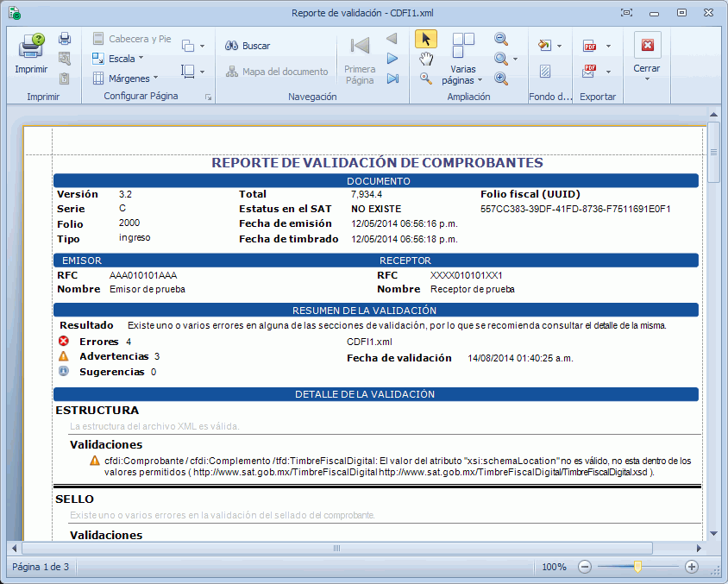Screen dimensions: 728x584
Task: Click the emisor RFC AAA010101AAA
Action: (x=143, y=275)
